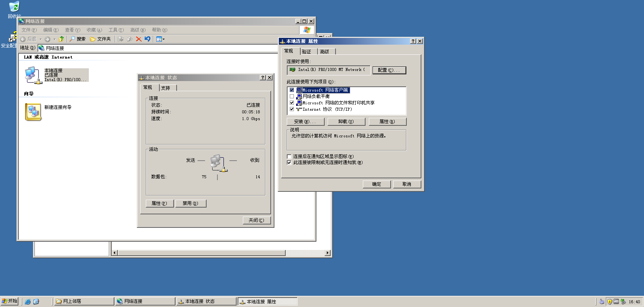Click the help question mark in 本地连接 状态
Screen dimensions: 644x307
point(263,78)
